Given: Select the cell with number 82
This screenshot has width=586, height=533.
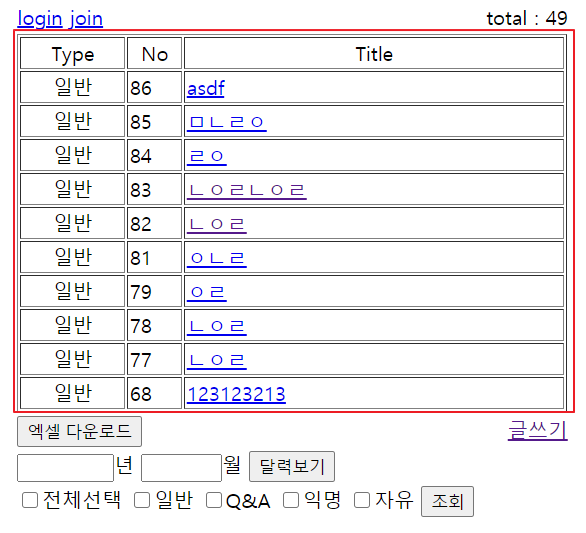Looking at the screenshot, I should pyautogui.click(x=154, y=223).
